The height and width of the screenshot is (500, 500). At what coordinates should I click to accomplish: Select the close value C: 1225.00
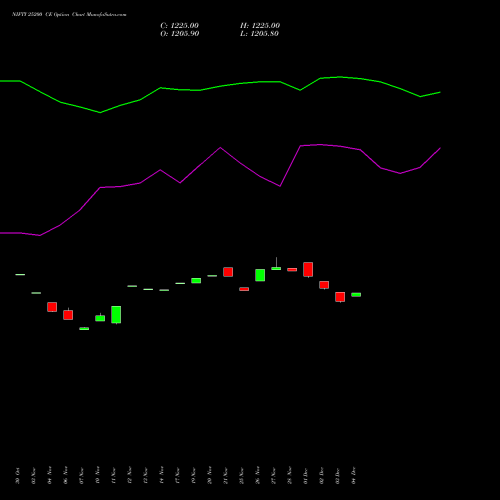point(179,26)
